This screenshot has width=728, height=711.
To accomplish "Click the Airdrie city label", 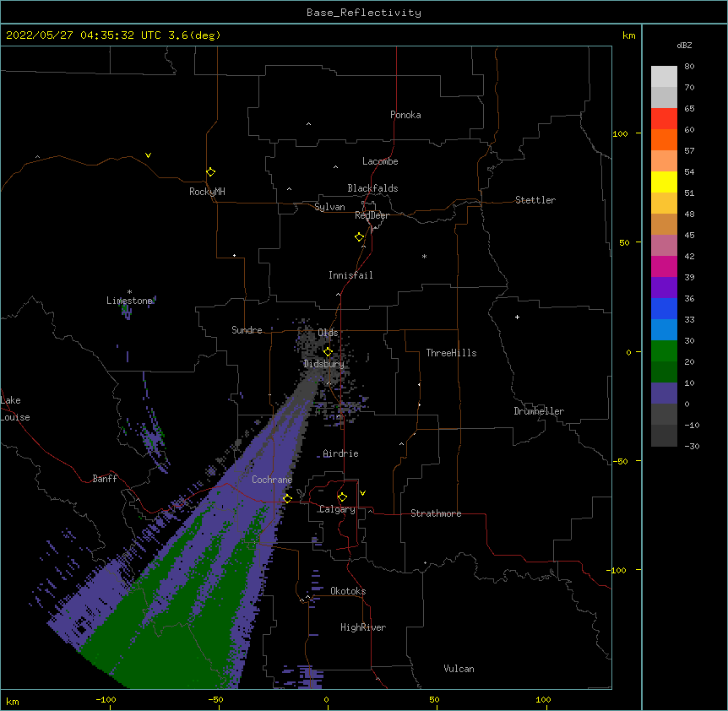I will coord(341,453).
